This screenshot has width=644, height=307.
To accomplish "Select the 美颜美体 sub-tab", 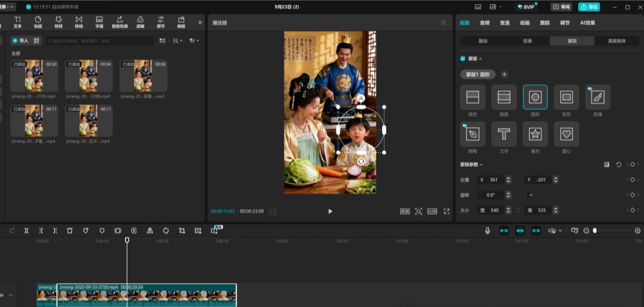I will click(617, 41).
